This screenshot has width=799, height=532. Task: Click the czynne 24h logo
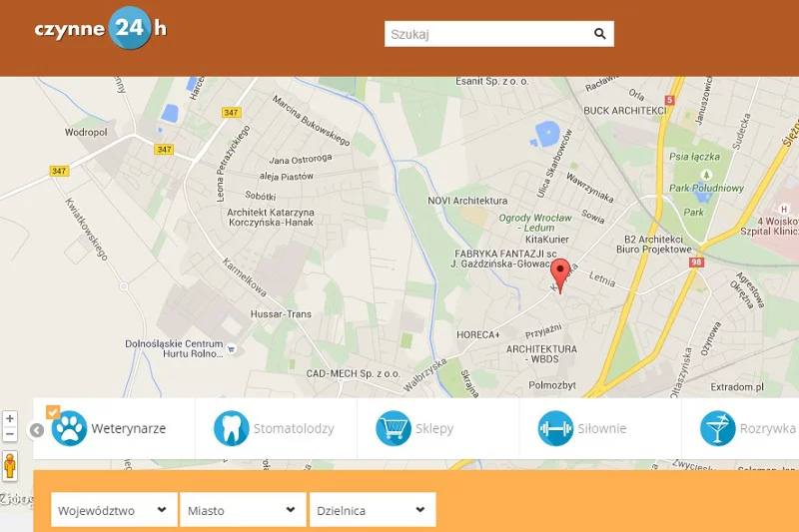coord(101,29)
